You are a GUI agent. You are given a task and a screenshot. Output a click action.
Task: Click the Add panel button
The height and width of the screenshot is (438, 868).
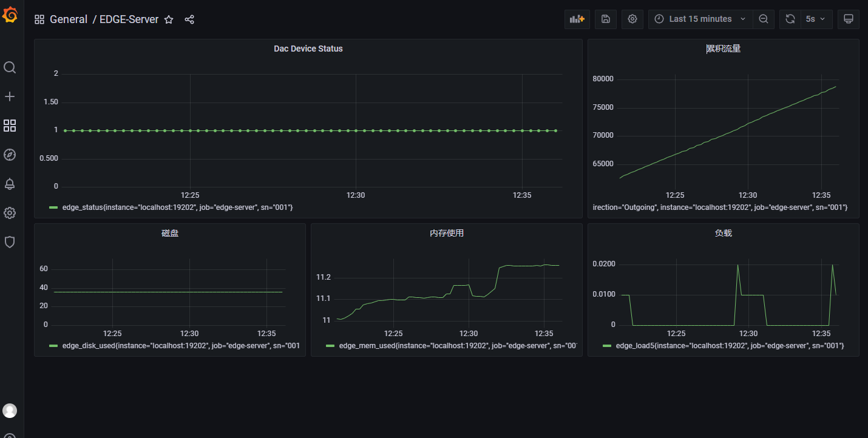click(x=577, y=19)
